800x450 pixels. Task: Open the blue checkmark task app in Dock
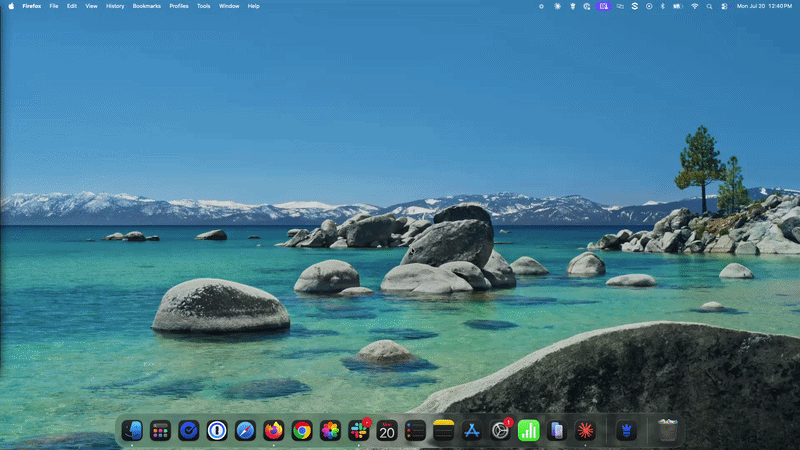(x=189, y=431)
